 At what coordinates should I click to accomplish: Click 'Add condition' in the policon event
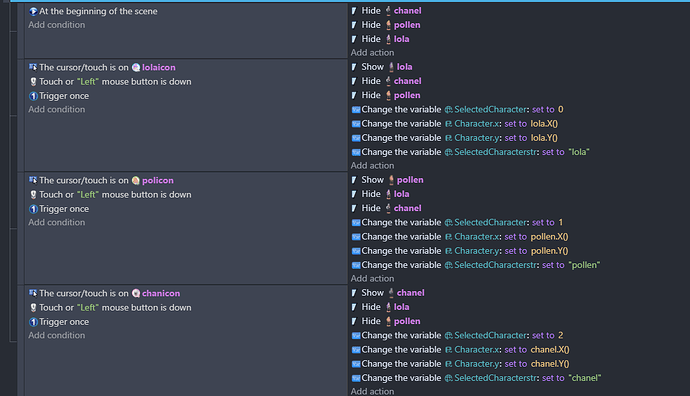[57, 223]
